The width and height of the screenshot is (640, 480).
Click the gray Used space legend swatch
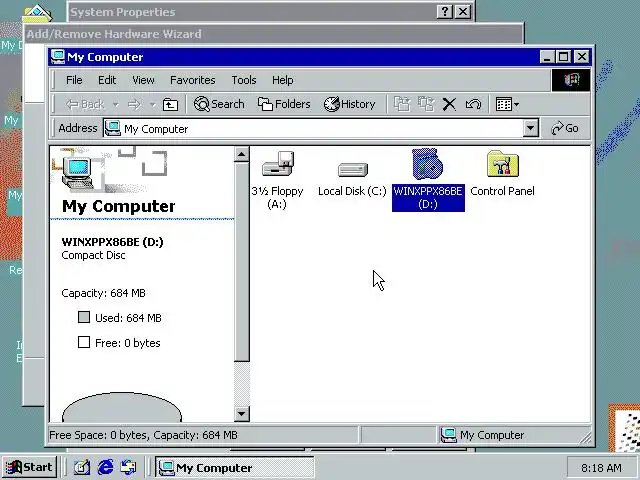click(x=84, y=317)
